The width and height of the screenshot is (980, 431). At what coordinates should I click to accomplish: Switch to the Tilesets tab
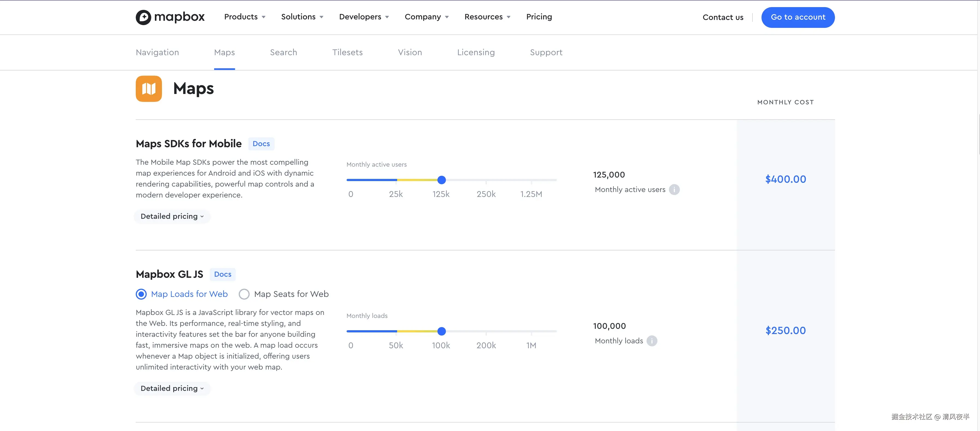347,52
